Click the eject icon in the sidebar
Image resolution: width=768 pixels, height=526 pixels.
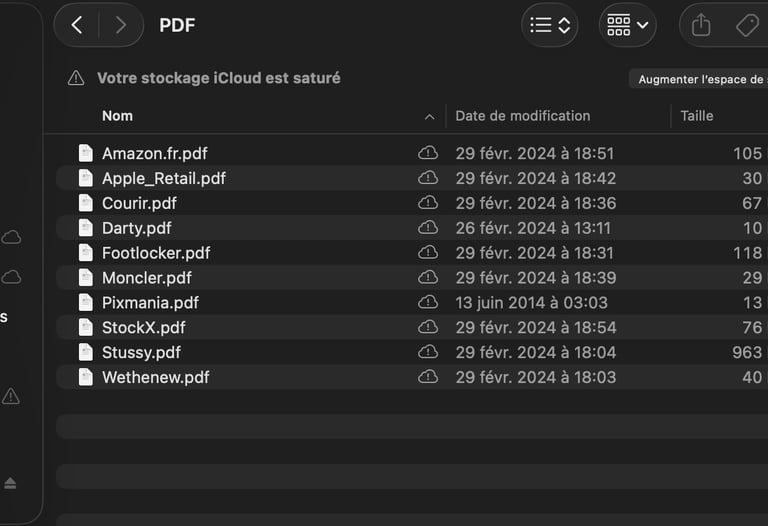[10, 483]
